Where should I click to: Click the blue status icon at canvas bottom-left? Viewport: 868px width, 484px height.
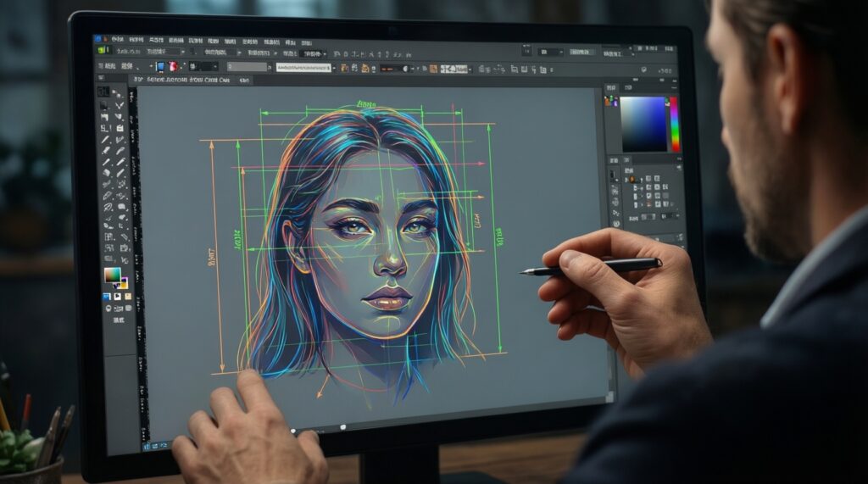click(146, 444)
